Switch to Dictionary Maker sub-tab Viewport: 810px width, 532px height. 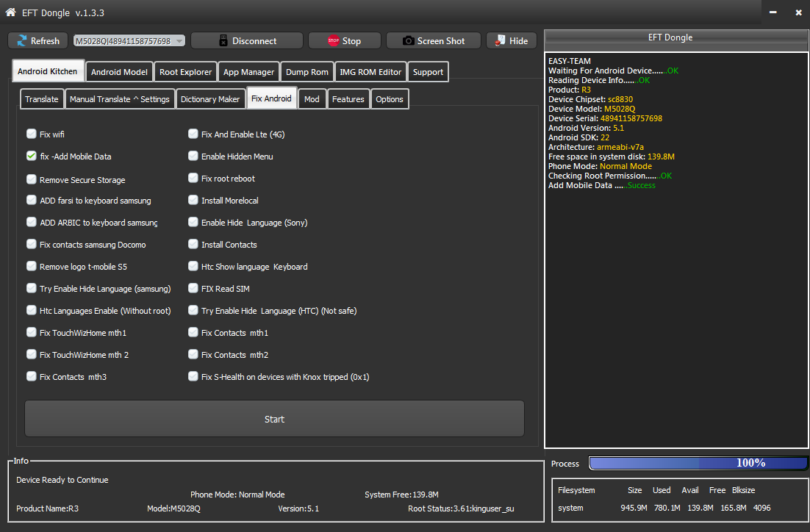[210, 99]
